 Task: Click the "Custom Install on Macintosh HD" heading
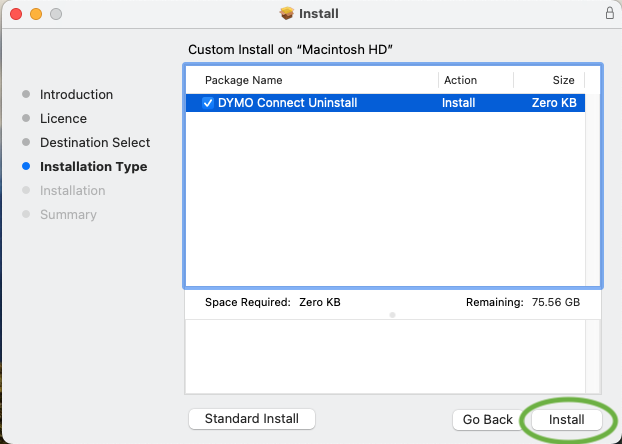[290, 50]
